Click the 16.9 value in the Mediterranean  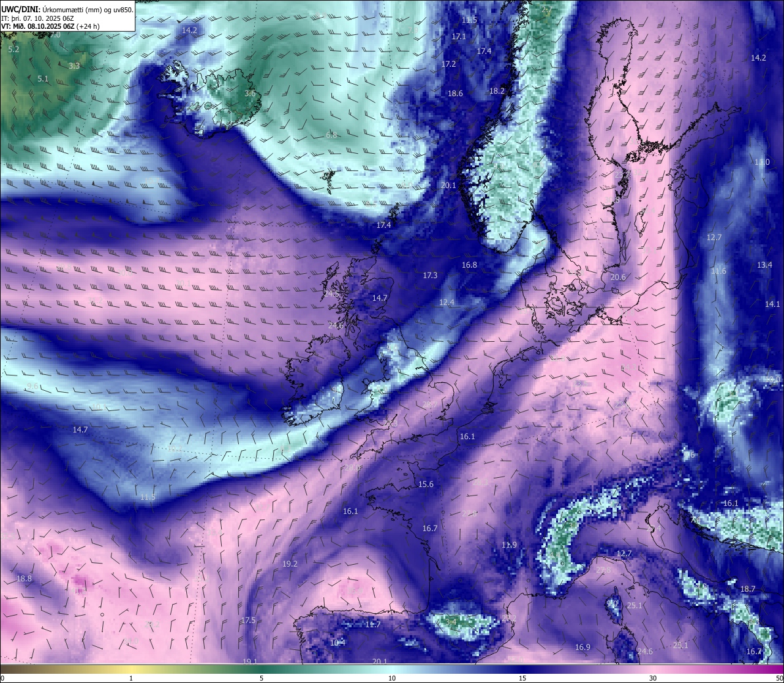click(x=582, y=647)
